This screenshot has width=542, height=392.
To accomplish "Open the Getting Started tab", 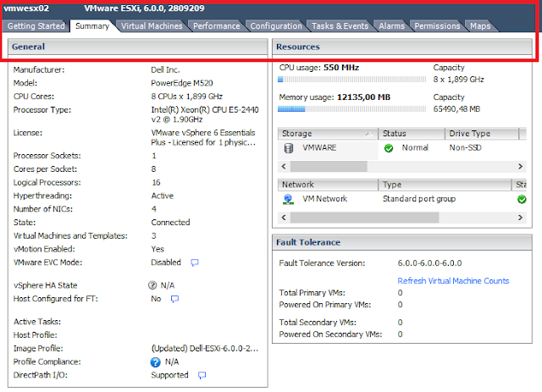I will (x=36, y=26).
